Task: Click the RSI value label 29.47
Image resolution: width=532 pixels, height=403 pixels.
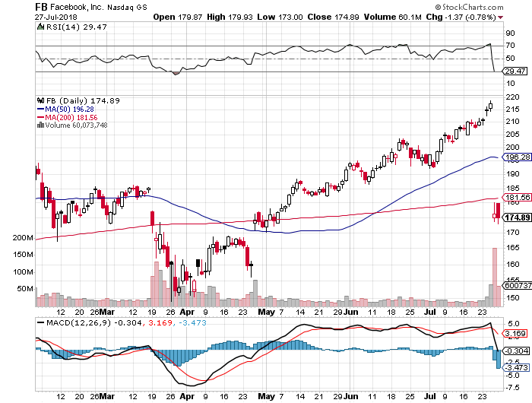Action: click(515, 71)
